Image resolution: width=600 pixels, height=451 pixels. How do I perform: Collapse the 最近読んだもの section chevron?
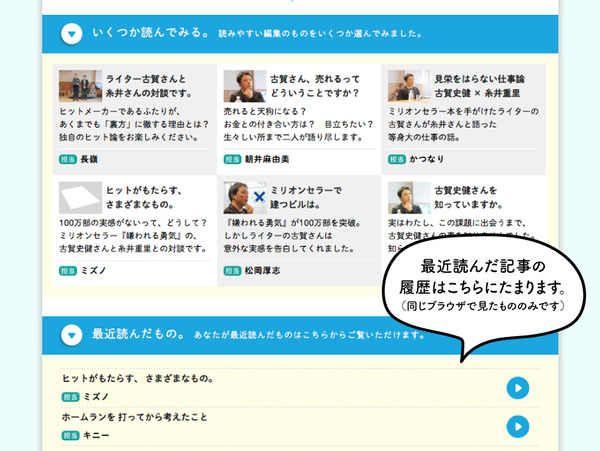tap(71, 333)
